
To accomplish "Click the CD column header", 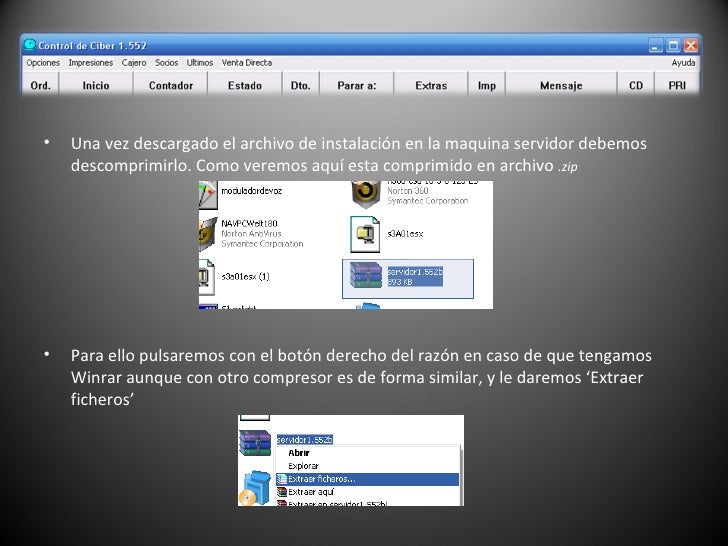I will 636,85.
